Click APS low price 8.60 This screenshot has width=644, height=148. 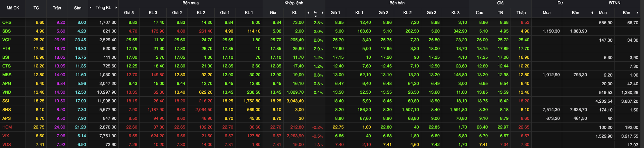(525, 118)
